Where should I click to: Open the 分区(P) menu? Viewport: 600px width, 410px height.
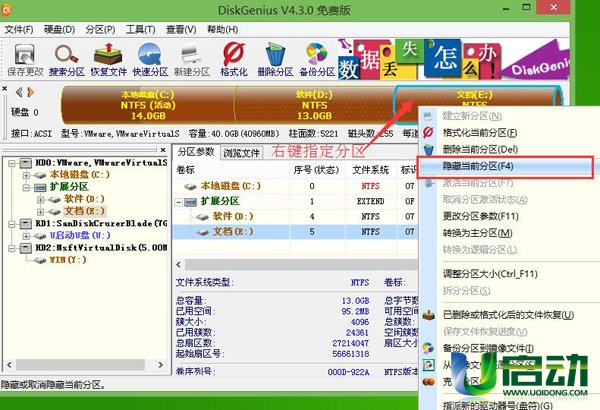tap(100, 29)
